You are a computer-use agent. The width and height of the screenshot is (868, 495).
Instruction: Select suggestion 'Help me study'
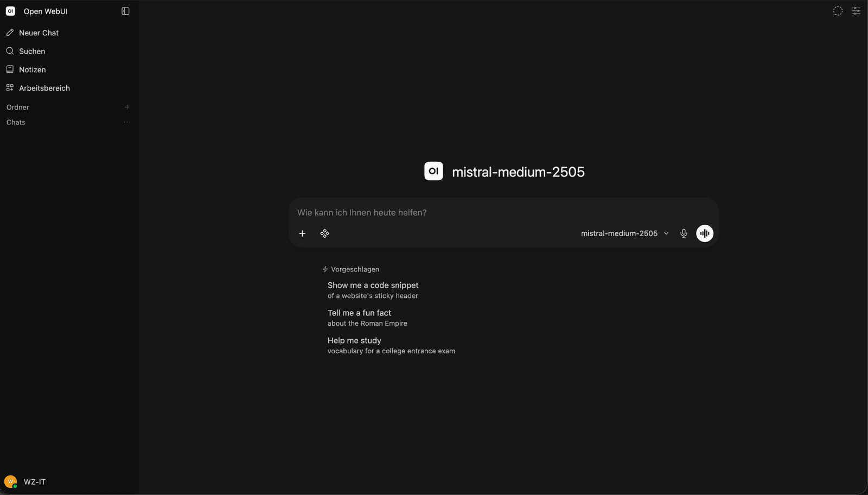point(391,345)
